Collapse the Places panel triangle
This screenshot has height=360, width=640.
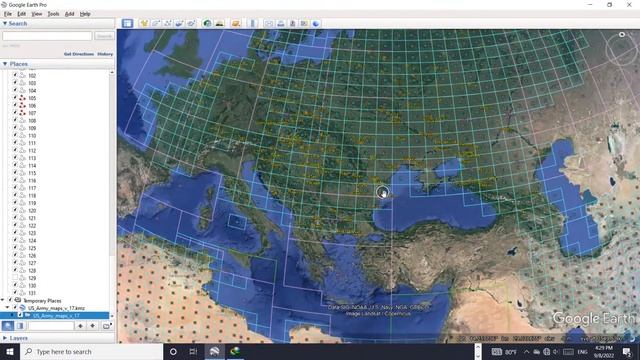[5, 64]
